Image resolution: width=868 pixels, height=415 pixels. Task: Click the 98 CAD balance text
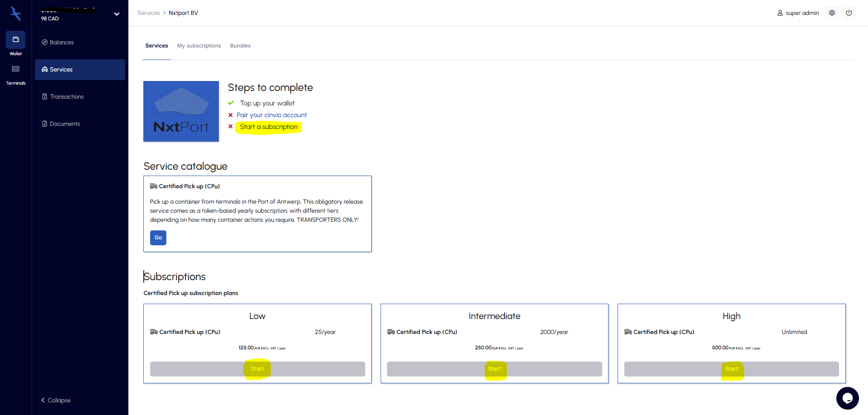click(x=50, y=19)
